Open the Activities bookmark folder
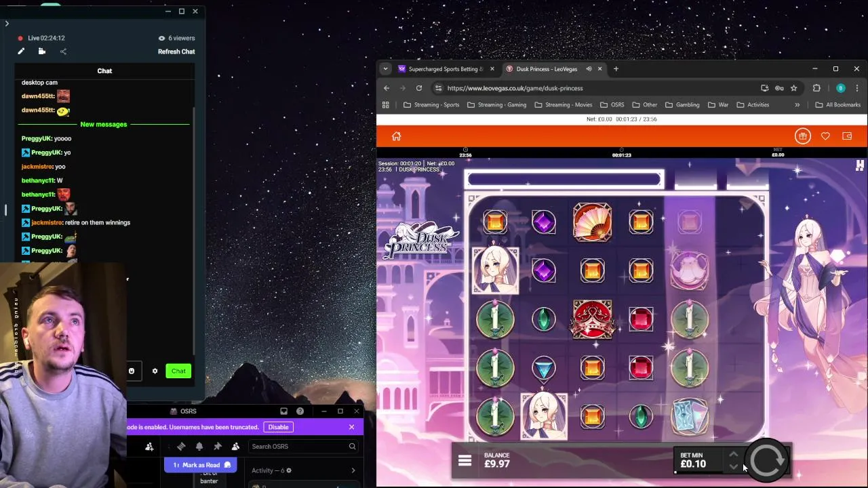The height and width of the screenshot is (488, 868). pos(753,105)
